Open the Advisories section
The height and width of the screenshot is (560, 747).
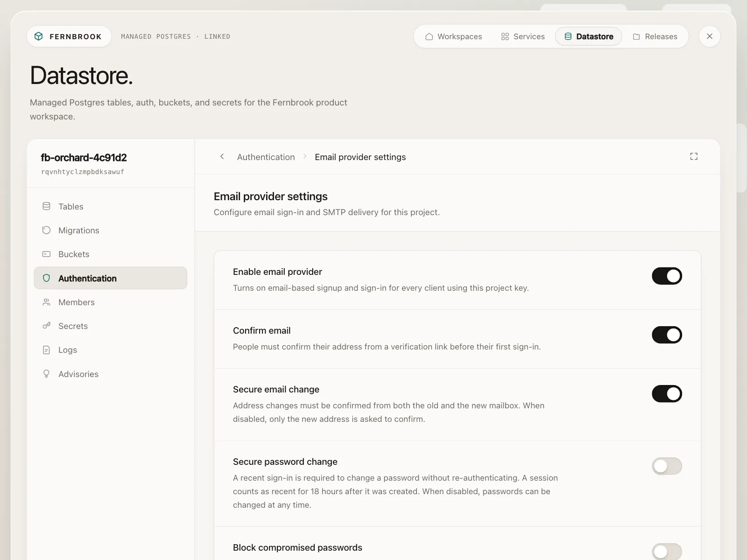pos(111,374)
